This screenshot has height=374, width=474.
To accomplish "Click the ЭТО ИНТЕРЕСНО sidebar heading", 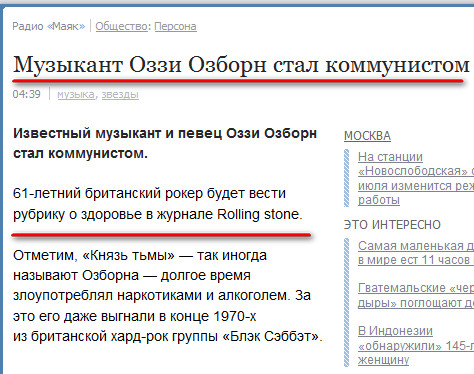I will click(392, 225).
